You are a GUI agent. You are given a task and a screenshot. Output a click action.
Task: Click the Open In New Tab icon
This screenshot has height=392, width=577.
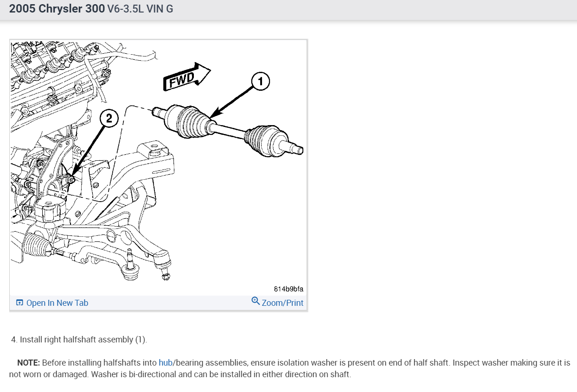pos(19,303)
